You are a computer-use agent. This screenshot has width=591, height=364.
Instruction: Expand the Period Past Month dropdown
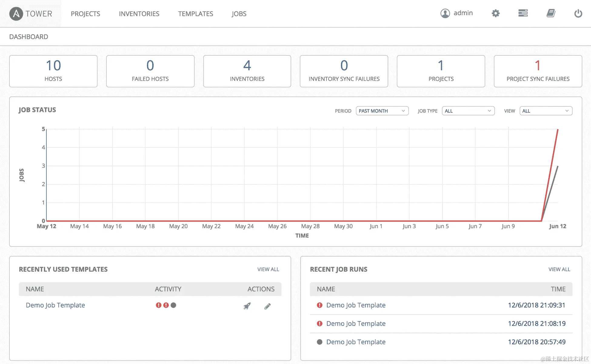click(382, 111)
